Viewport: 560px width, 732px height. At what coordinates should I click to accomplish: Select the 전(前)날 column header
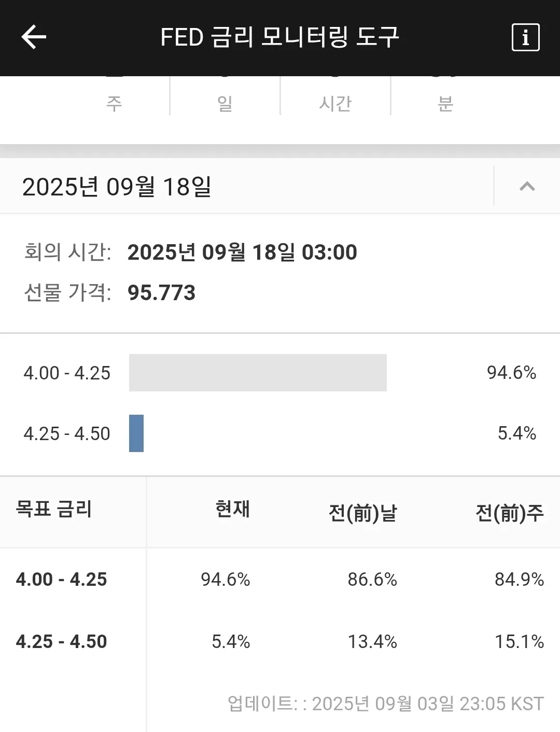pos(362,513)
